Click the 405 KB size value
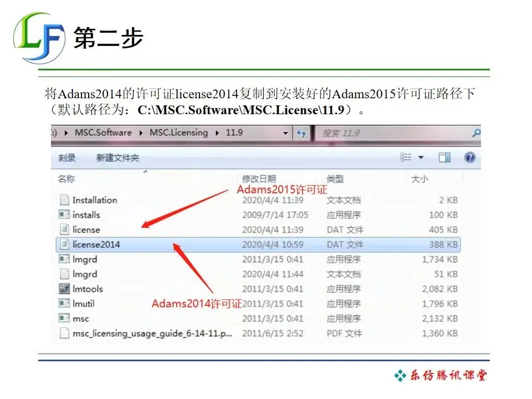The width and height of the screenshot is (532, 399). tap(443, 229)
